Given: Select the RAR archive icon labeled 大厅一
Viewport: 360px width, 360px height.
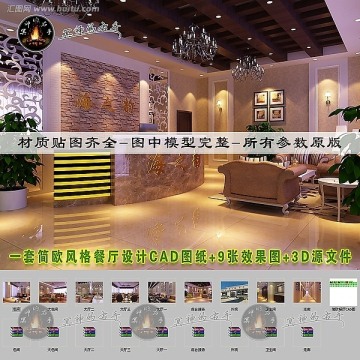Looking at the screenshot, I should point(162,332).
